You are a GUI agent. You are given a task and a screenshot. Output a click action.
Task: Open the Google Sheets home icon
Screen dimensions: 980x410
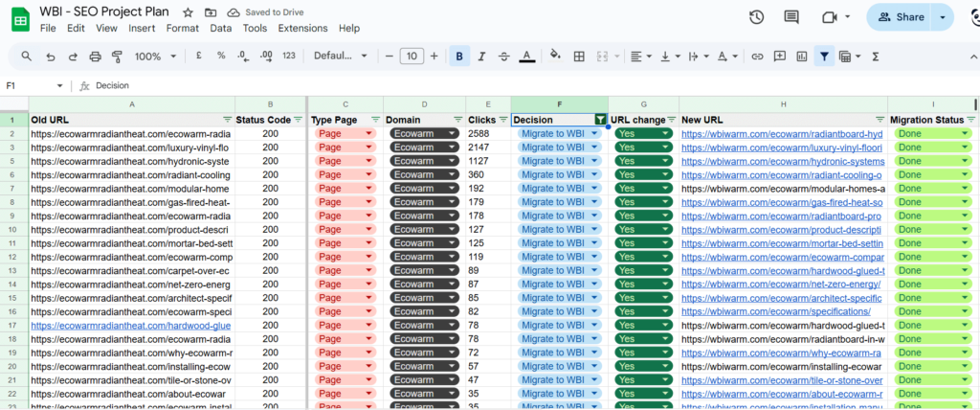point(20,19)
